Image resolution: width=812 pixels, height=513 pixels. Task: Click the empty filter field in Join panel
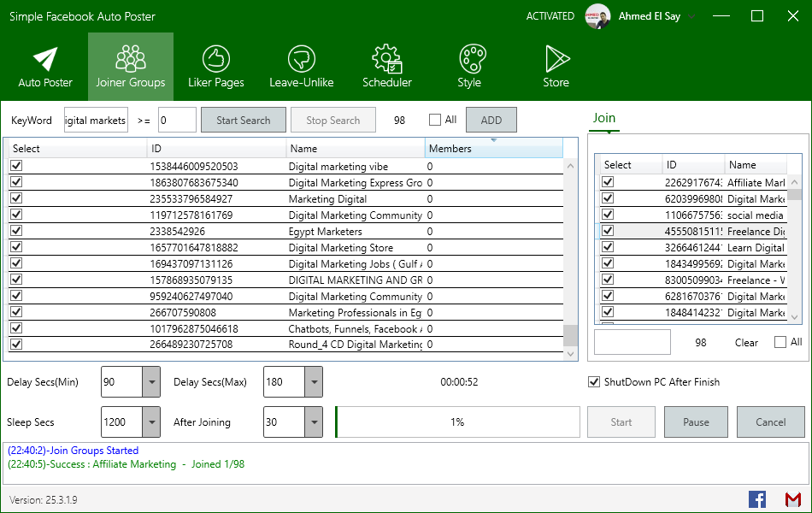coord(633,342)
